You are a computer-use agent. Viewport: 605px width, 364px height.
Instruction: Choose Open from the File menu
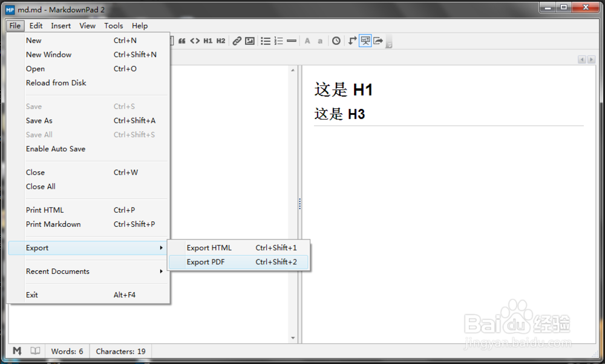click(x=89, y=69)
